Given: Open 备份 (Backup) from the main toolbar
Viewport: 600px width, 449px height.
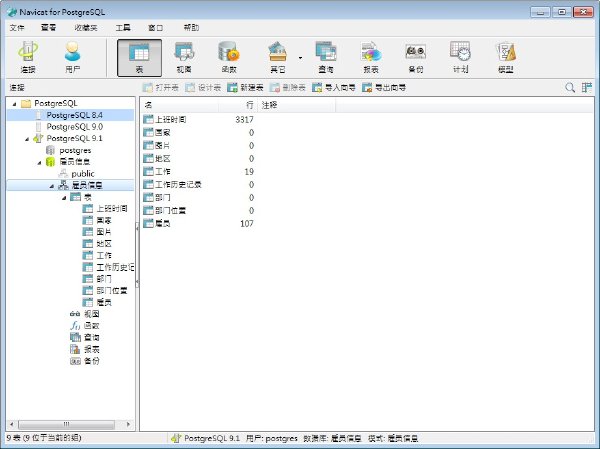Looking at the screenshot, I should (416, 57).
